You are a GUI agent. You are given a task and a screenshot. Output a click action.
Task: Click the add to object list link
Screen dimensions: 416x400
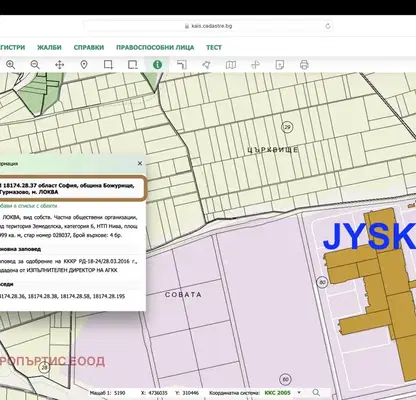28,206
